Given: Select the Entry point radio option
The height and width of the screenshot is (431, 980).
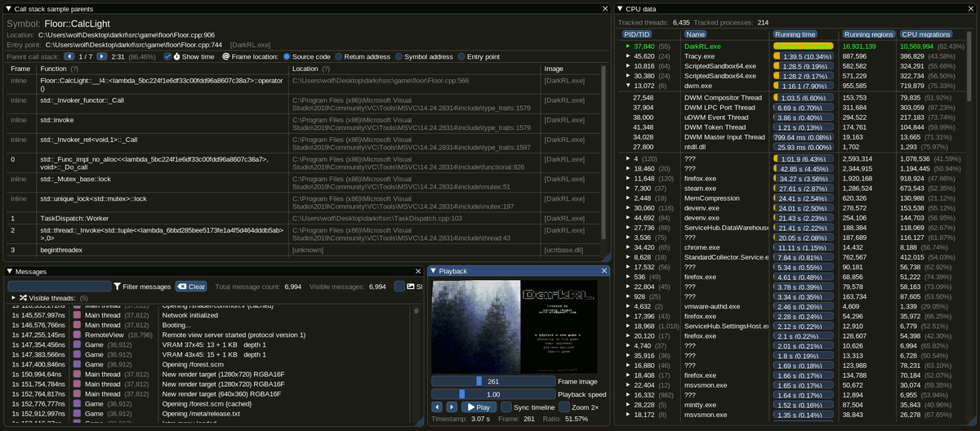Looking at the screenshot, I should pyautogui.click(x=461, y=56).
